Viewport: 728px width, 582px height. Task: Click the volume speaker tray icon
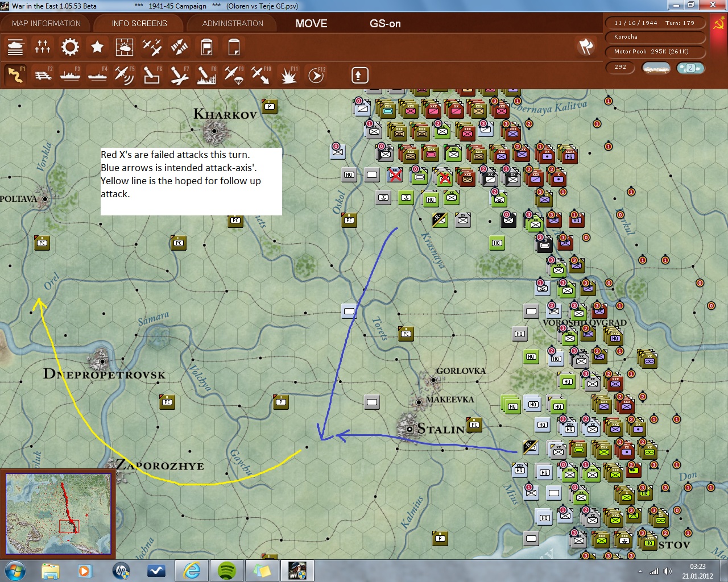point(667,571)
